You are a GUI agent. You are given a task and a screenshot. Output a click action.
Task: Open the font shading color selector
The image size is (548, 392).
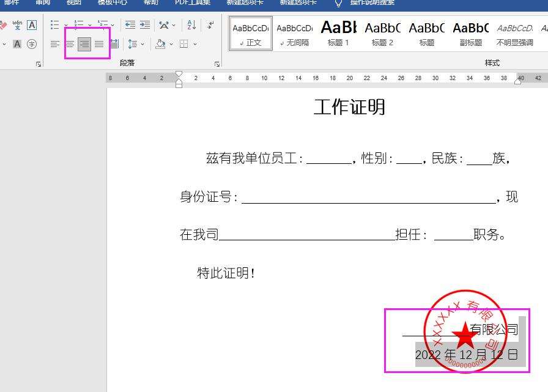pos(17,43)
